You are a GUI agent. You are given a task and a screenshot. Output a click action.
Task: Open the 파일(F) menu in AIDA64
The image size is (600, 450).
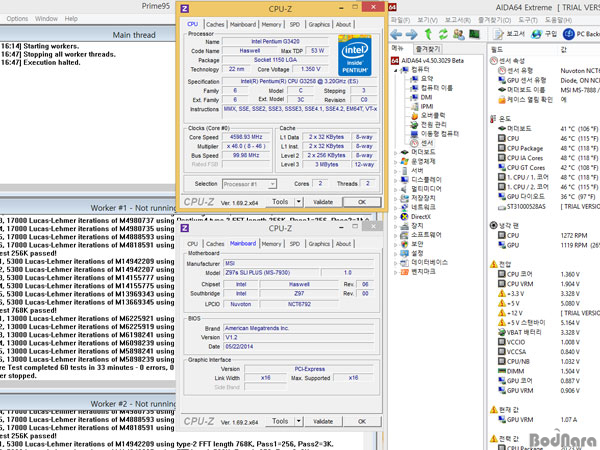pyautogui.click(x=400, y=20)
